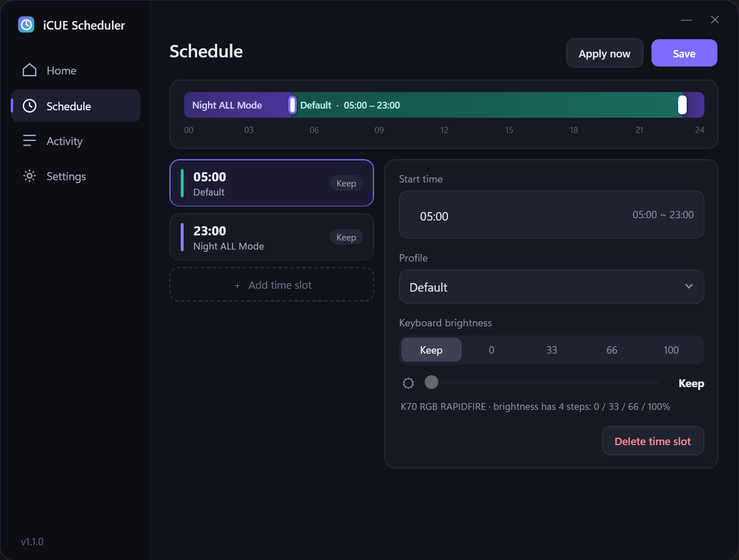Save the schedule
This screenshot has height=560, width=739.
[684, 53]
